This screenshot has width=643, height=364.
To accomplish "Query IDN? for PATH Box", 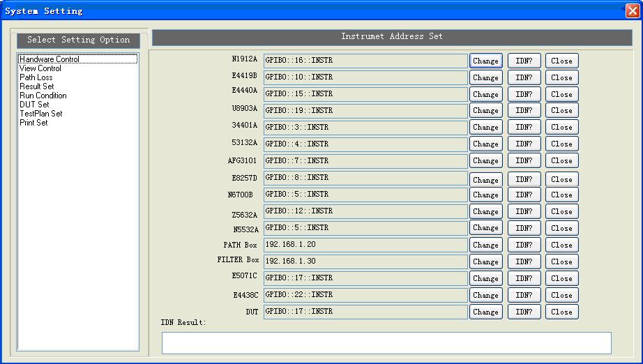I will tap(524, 245).
